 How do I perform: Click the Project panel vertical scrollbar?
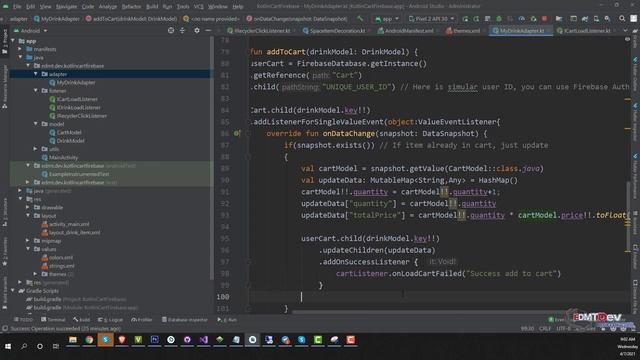(x=211, y=159)
